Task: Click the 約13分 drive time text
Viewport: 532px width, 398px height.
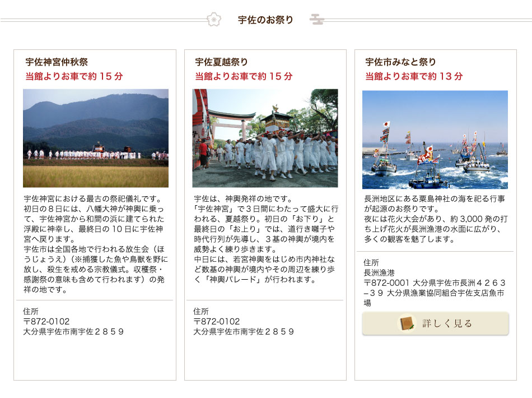Action: pos(414,76)
